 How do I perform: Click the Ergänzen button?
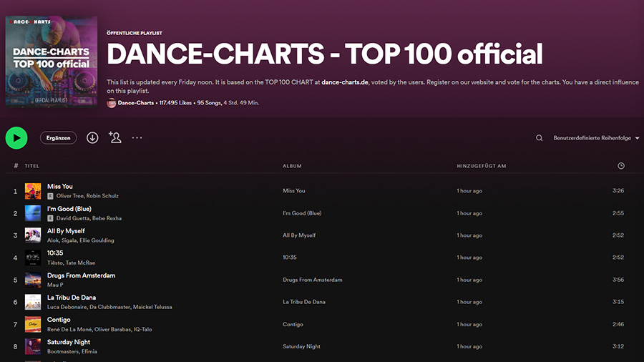[x=59, y=138]
